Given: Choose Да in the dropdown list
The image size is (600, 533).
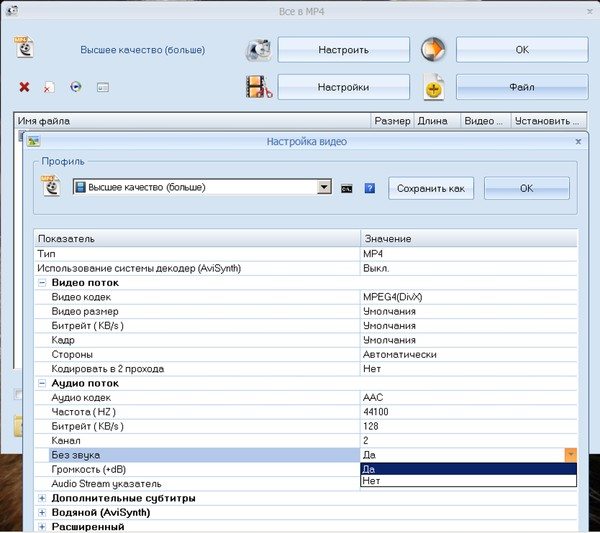Looking at the screenshot, I should point(468,469).
